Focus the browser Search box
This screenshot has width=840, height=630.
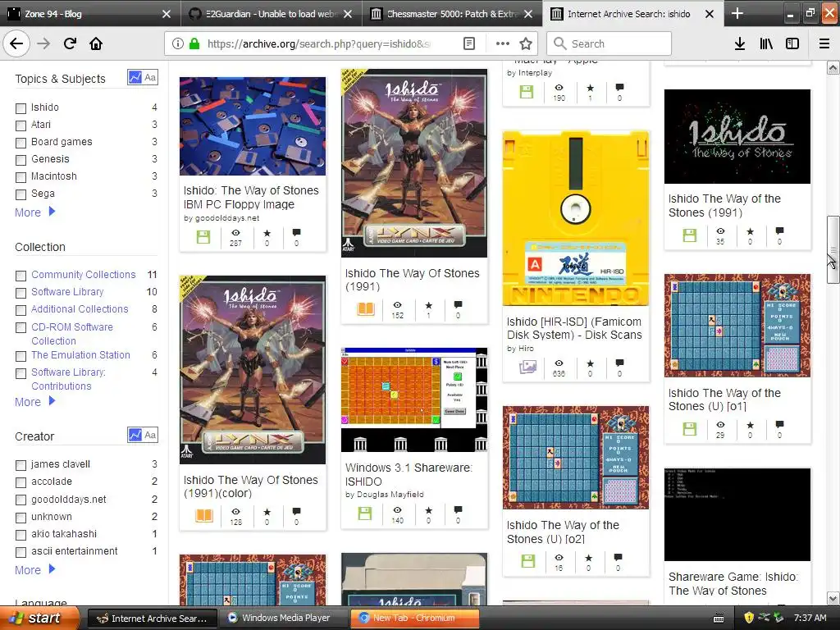click(609, 43)
